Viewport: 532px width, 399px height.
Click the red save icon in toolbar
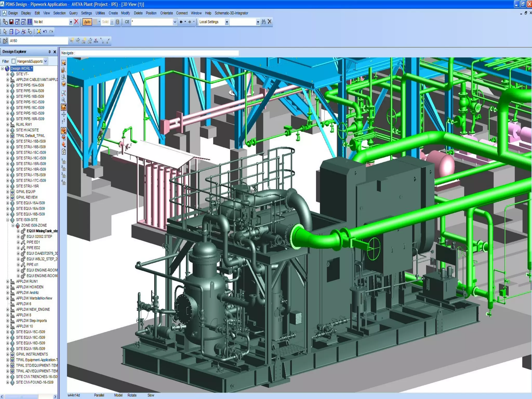(x=11, y=22)
